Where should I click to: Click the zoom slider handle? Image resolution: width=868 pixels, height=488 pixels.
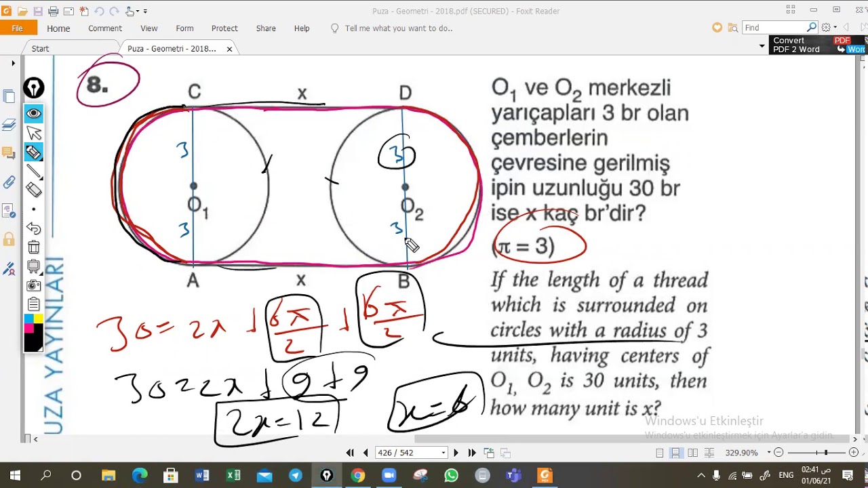coord(825,453)
